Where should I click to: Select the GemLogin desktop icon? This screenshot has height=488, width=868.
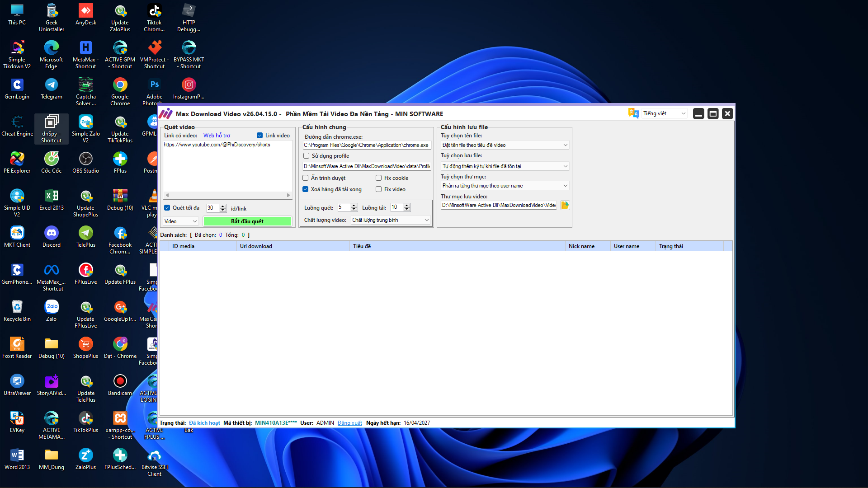(17, 89)
